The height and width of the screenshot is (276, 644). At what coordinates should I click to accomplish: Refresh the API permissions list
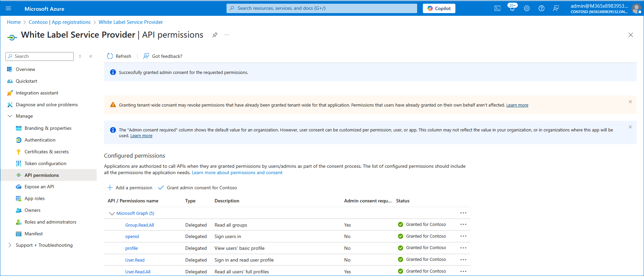pos(119,56)
